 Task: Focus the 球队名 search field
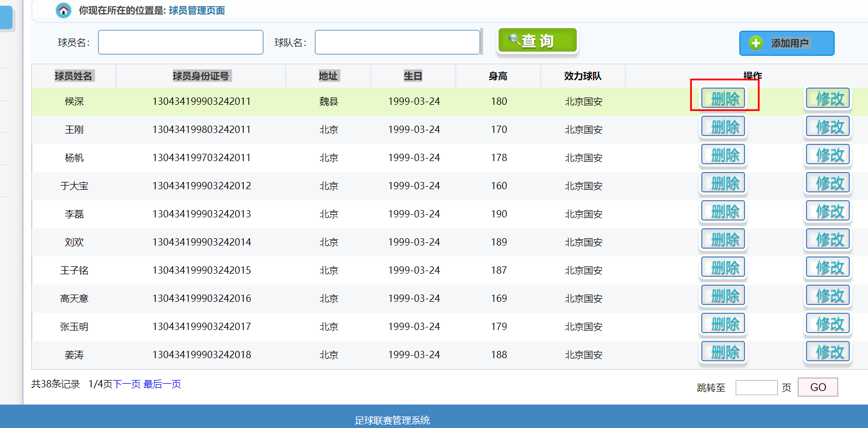[398, 42]
